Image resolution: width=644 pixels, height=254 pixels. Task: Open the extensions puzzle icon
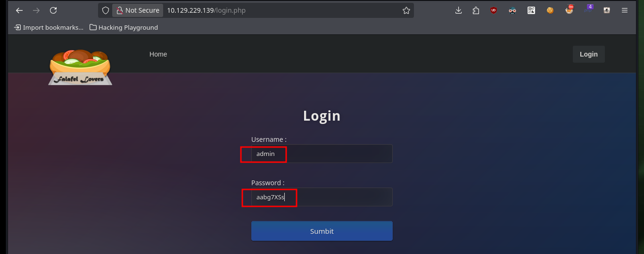coord(476,10)
